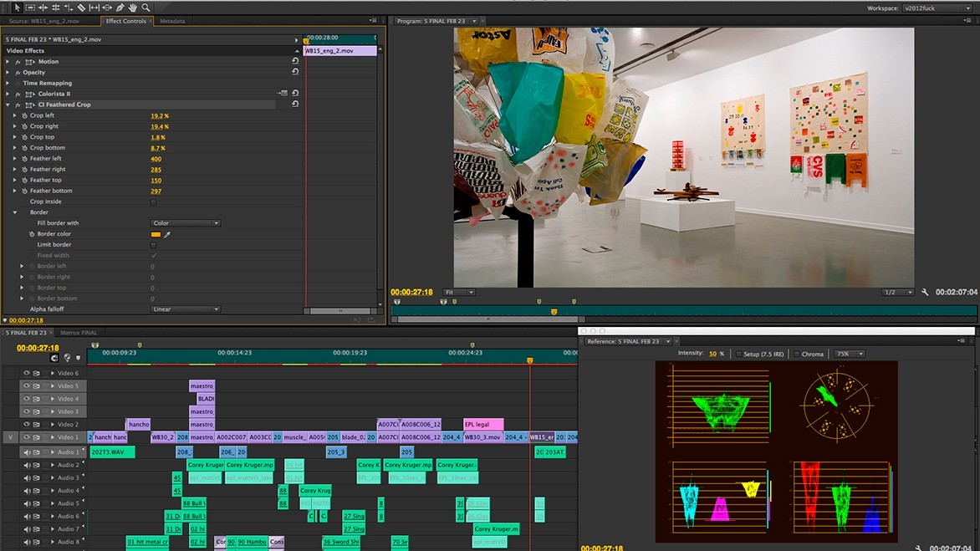Screen dimensions: 980x551
Task: Expand the Video 1 track
Action: click(53, 437)
